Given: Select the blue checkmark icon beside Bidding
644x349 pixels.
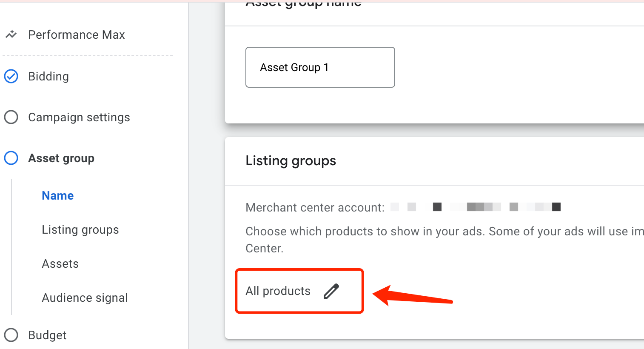Looking at the screenshot, I should click(x=11, y=76).
